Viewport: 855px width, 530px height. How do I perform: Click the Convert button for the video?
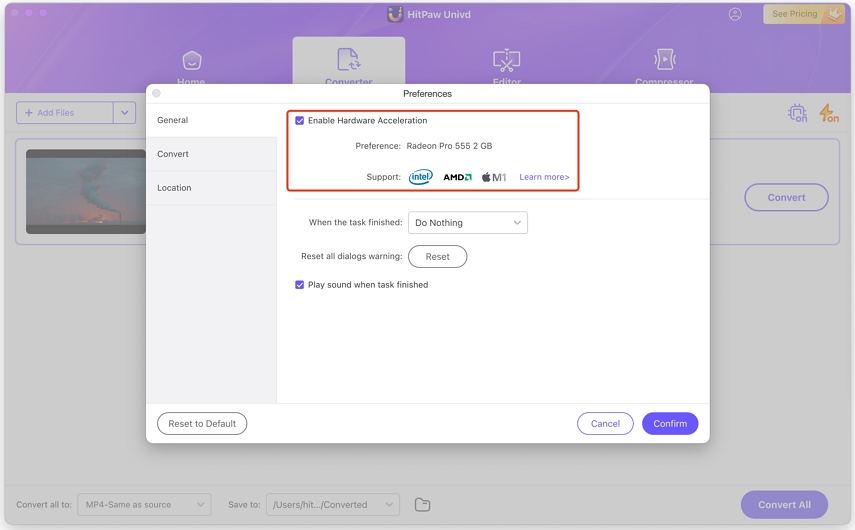coord(786,197)
